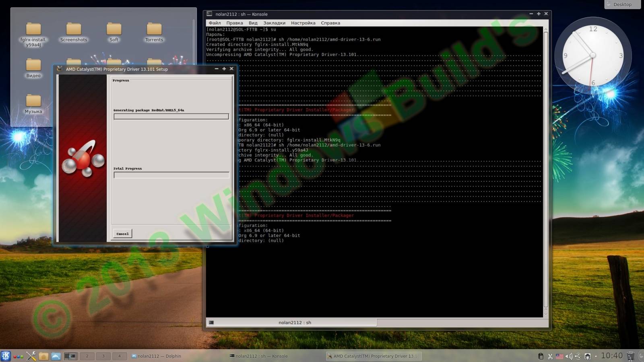Open the Правка menu in Konsole
Screen dimensions: 644x362
(x=234, y=23)
